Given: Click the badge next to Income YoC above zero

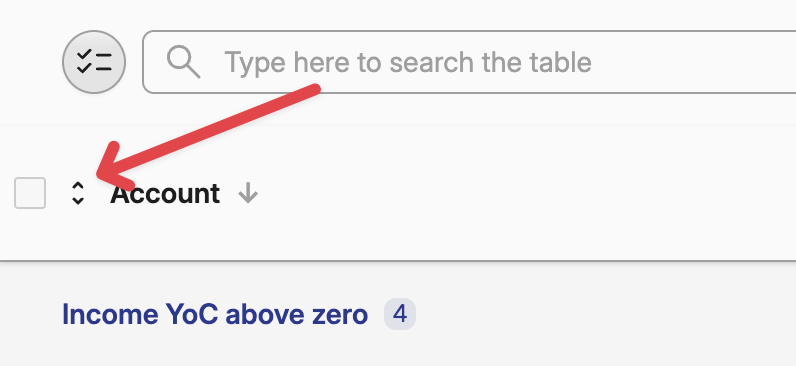Looking at the screenshot, I should coord(400,314).
